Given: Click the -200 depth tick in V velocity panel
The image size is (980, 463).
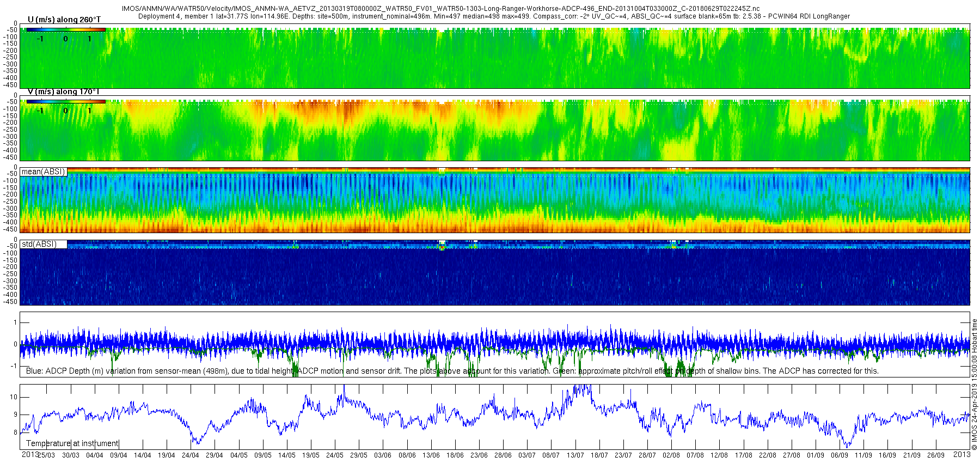Looking at the screenshot, I should pos(10,123).
